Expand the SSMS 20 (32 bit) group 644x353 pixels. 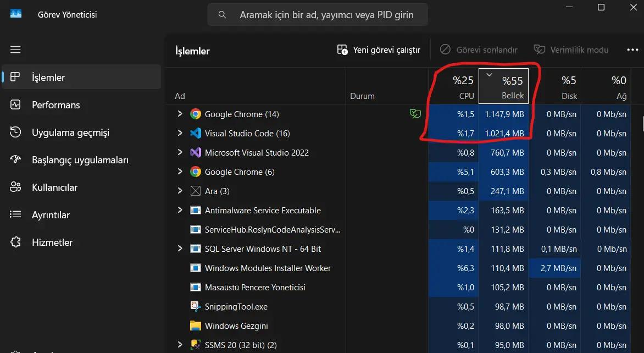pyautogui.click(x=180, y=344)
